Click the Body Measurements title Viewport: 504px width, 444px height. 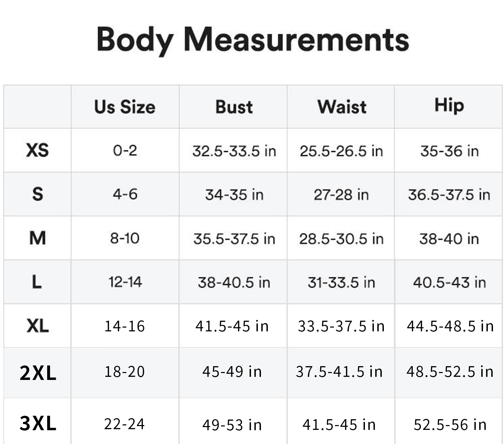[253, 40]
